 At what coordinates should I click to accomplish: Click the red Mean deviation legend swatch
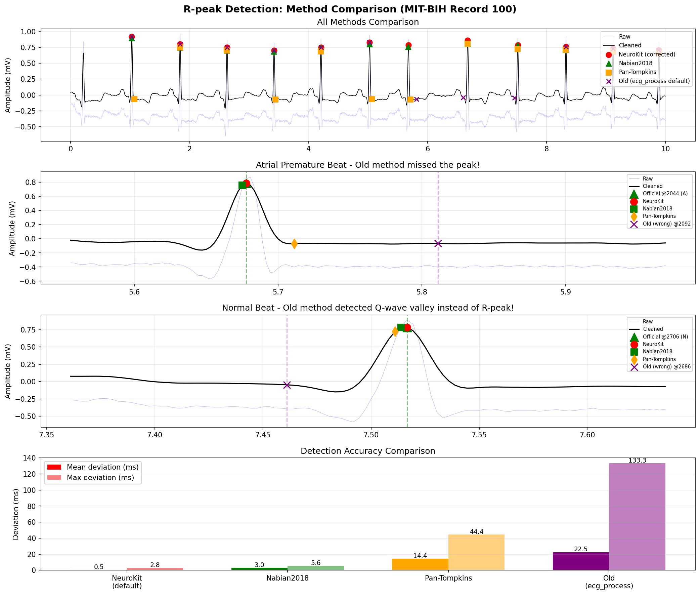54,467
